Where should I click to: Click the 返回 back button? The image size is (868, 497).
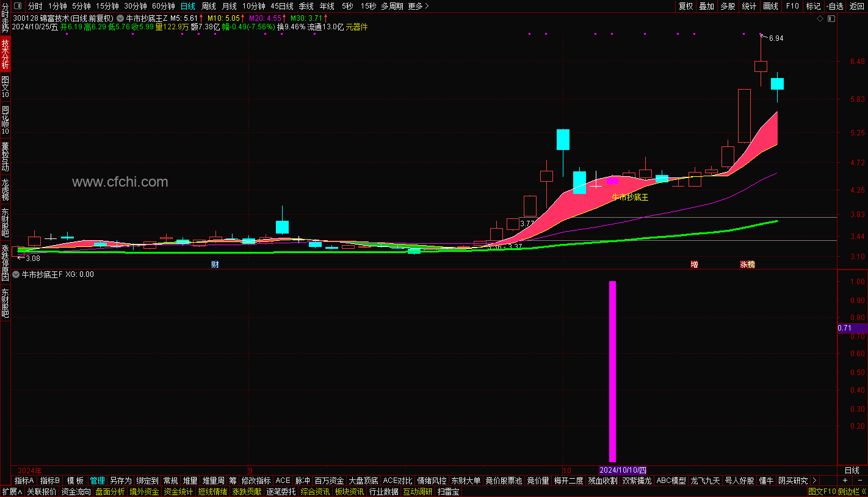click(x=856, y=6)
